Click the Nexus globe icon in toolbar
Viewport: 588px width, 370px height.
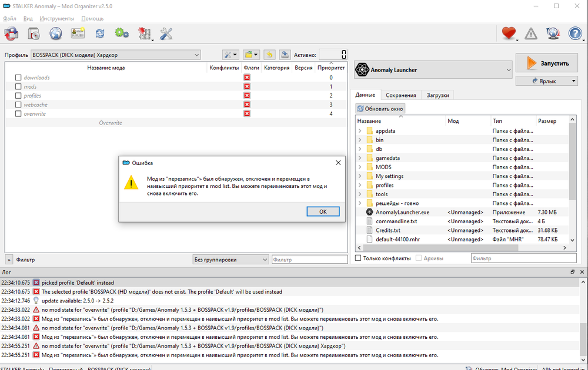56,33
